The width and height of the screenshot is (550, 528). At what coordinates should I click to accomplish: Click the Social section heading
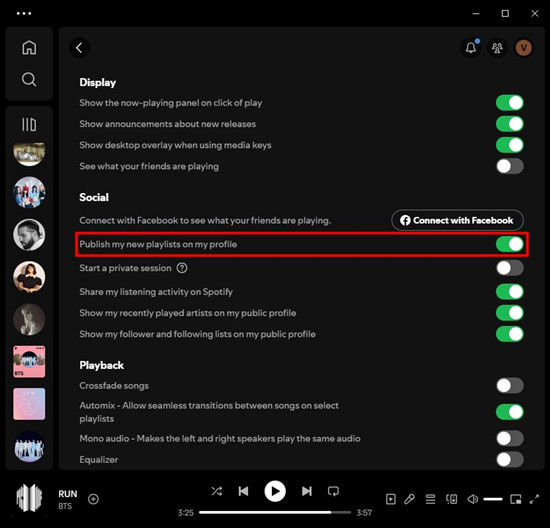tap(94, 197)
